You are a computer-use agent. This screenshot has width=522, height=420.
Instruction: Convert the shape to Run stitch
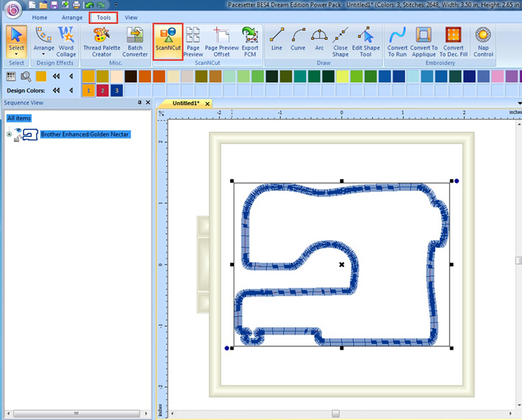[397, 42]
